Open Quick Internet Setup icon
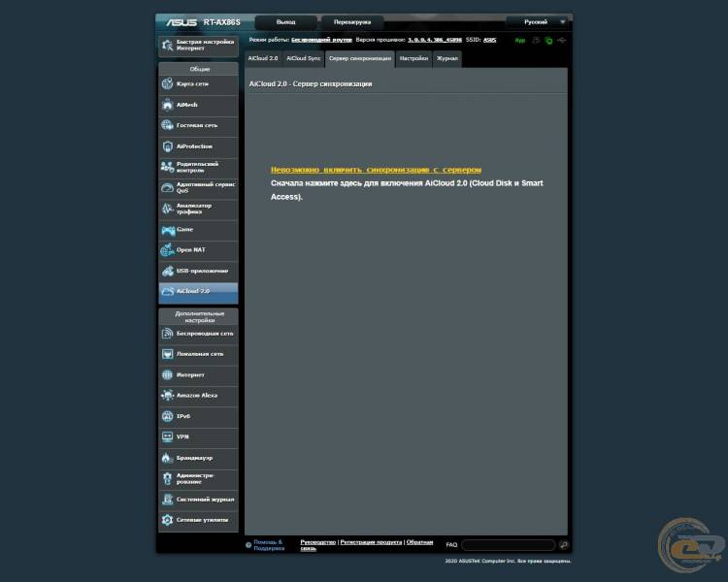The width and height of the screenshot is (728, 582). [x=167, y=45]
